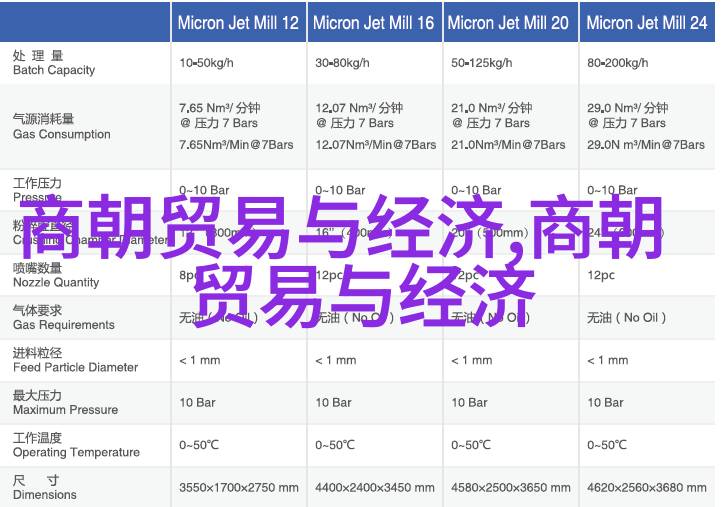Click < 1 mm under Micron Jet Mill 16
This screenshot has width=722, height=507.
[336, 360]
